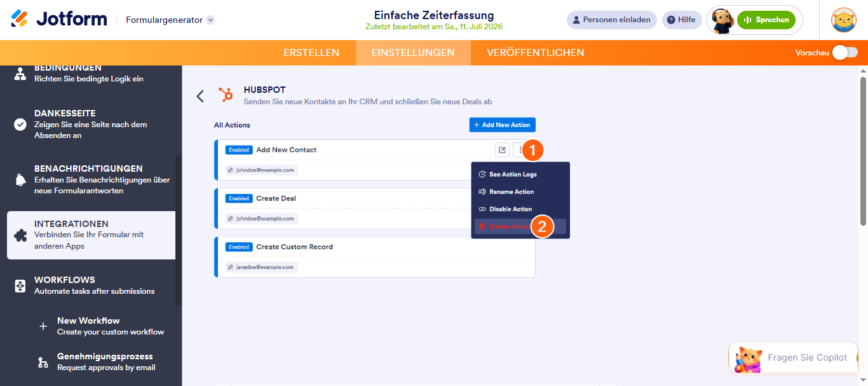This screenshot has height=386, width=868.
Task: Open the Hilfe menu
Action: [x=682, y=20]
